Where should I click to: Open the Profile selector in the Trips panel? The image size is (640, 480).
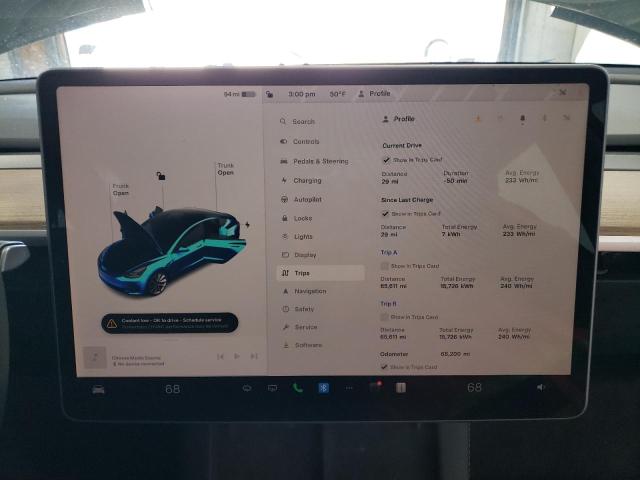tap(398, 119)
